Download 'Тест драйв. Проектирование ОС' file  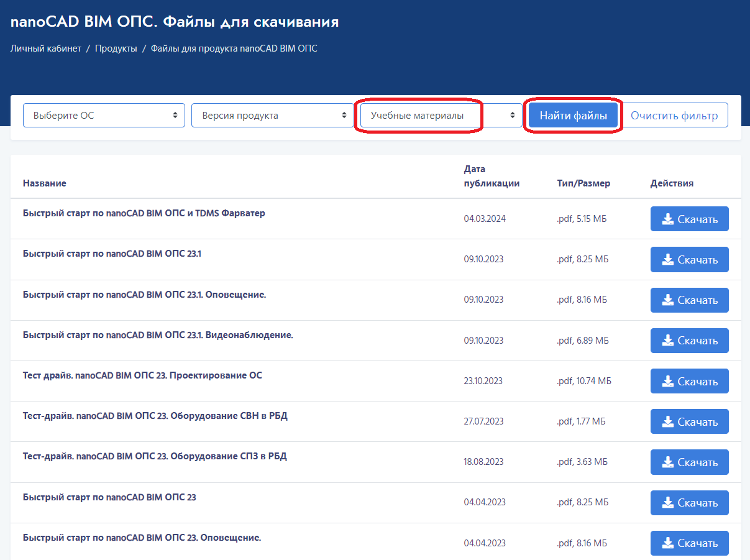point(690,381)
